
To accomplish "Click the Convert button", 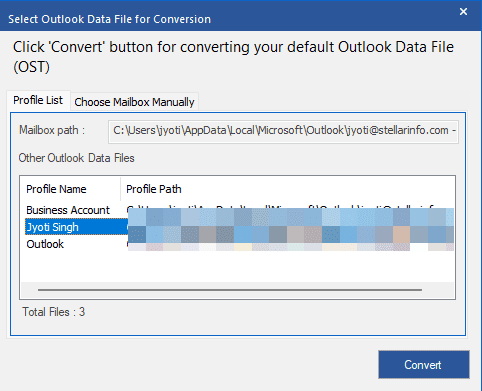I will (x=424, y=364).
